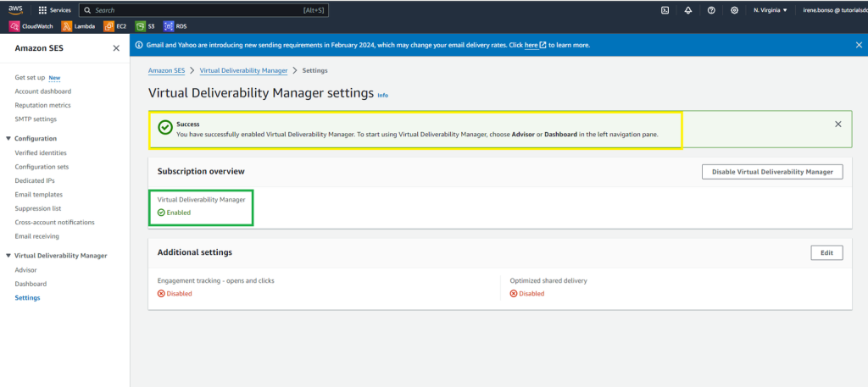Image resolution: width=868 pixels, height=387 pixels.
Task: Go to the Amazon SES breadcrumb
Action: coord(167,71)
